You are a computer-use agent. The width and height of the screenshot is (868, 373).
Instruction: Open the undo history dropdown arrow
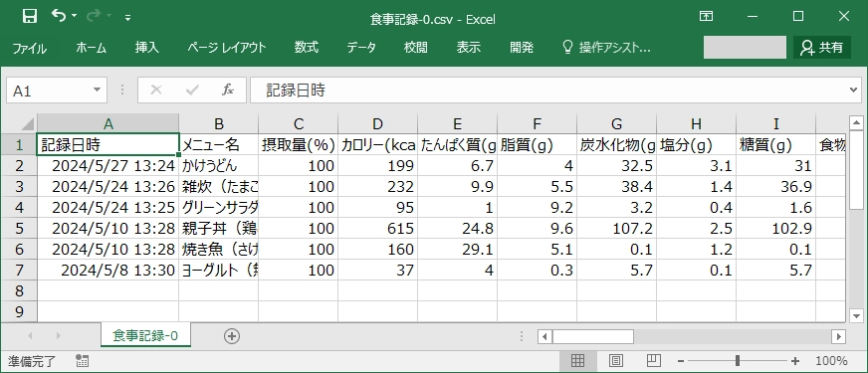pos(75,17)
